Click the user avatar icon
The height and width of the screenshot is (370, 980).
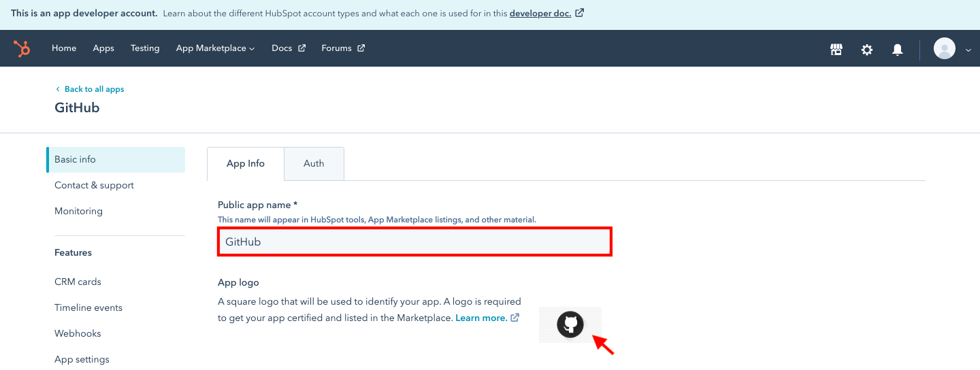coord(945,48)
